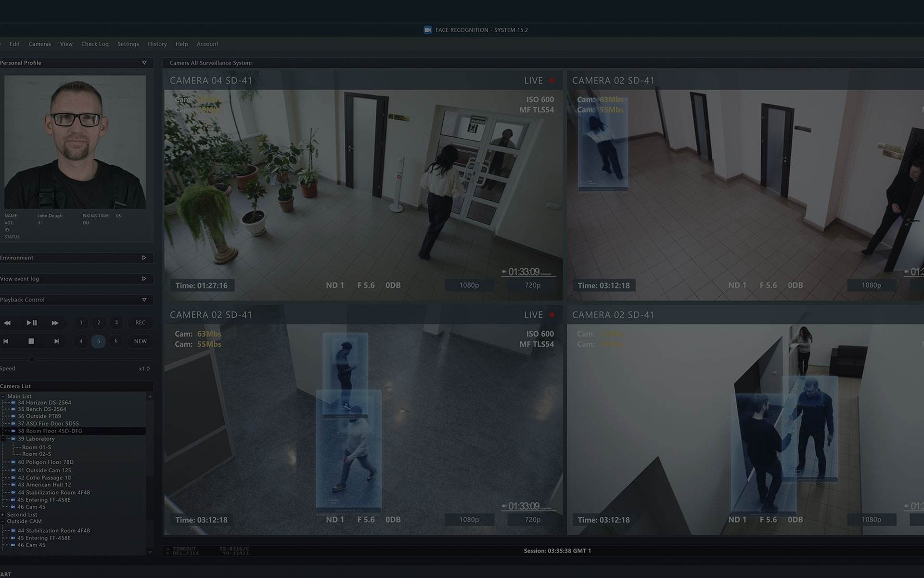The height and width of the screenshot is (578, 924).
Task: Collapse the Personal Profile panel
Action: coord(144,63)
